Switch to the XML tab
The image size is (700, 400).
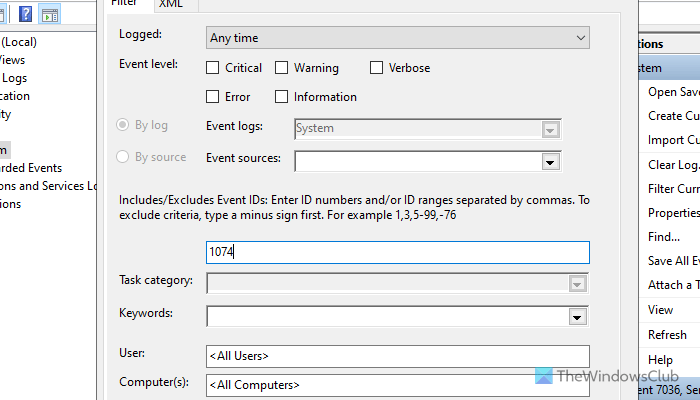pos(171,4)
